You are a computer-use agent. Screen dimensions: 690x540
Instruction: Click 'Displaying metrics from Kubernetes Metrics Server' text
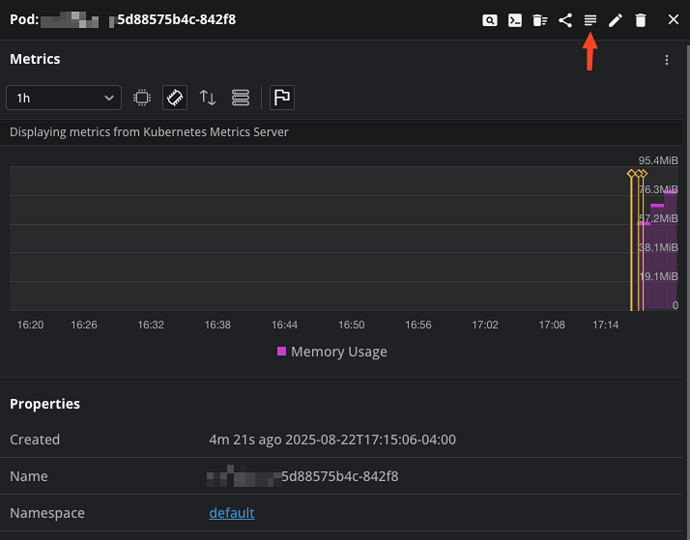click(x=149, y=132)
